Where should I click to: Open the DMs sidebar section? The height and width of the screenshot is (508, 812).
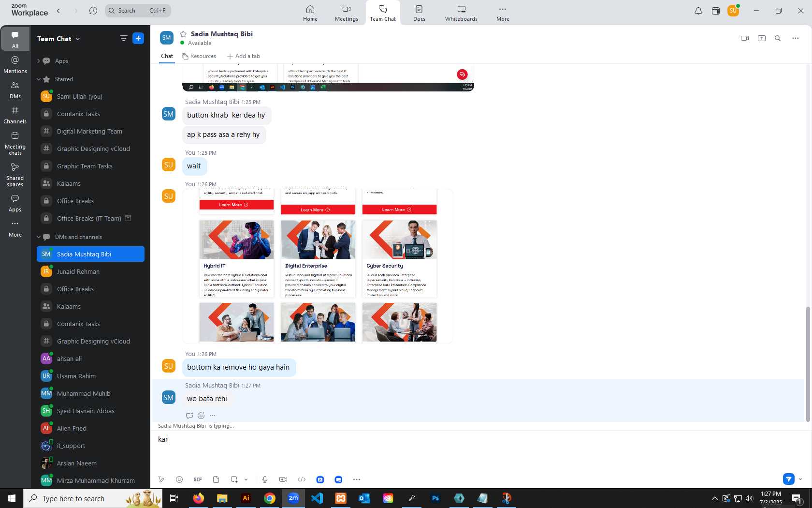(x=15, y=90)
